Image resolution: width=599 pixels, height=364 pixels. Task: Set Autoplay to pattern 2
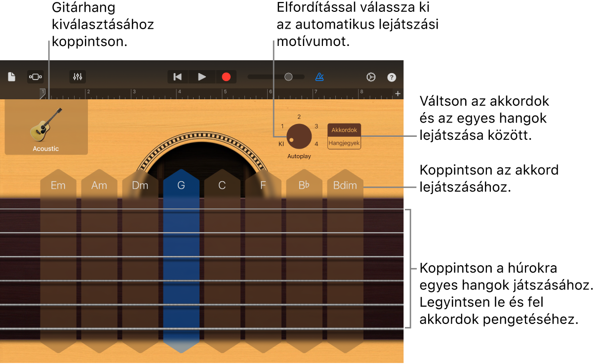[299, 117]
